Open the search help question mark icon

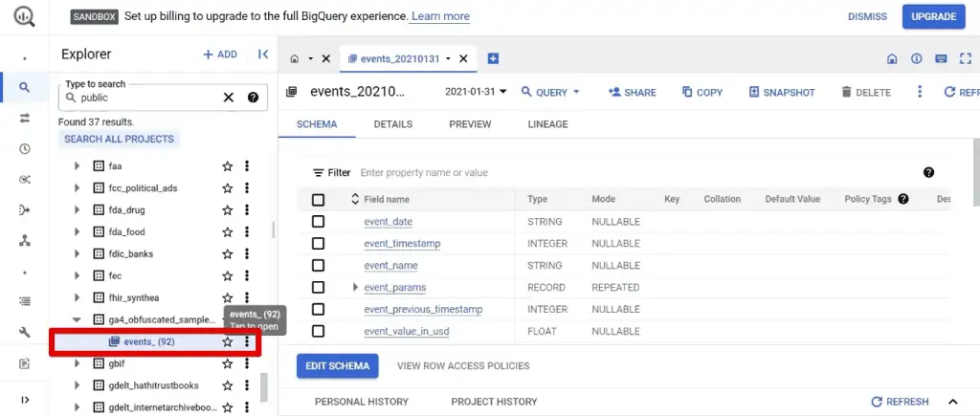[x=253, y=98]
